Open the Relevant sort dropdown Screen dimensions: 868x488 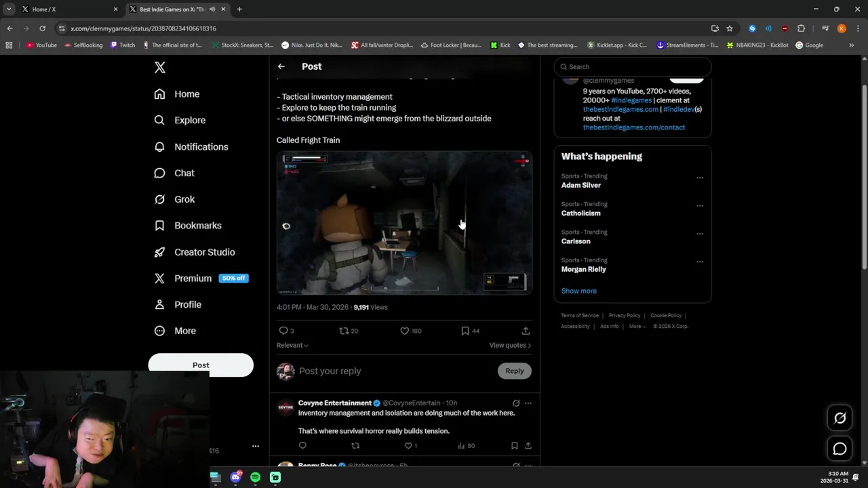click(x=292, y=345)
